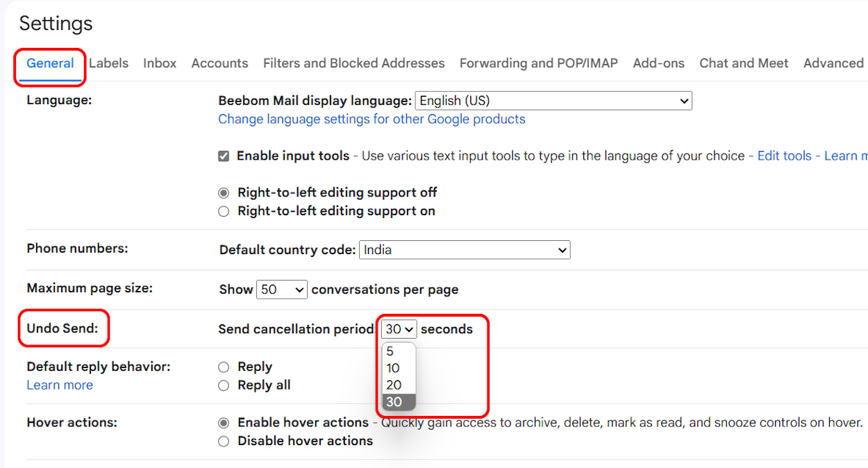Open Default country code dropdown India
868x468 pixels.
[x=465, y=250]
